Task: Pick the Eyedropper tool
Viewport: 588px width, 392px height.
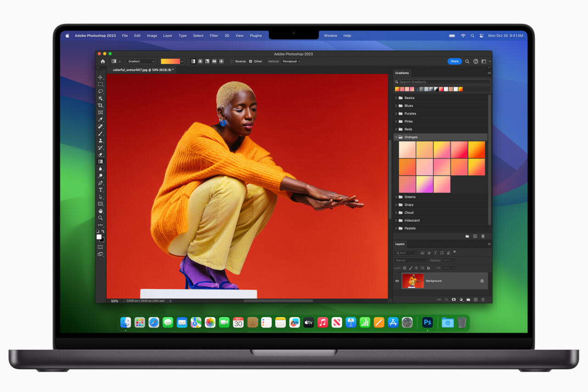Action: coord(100,119)
